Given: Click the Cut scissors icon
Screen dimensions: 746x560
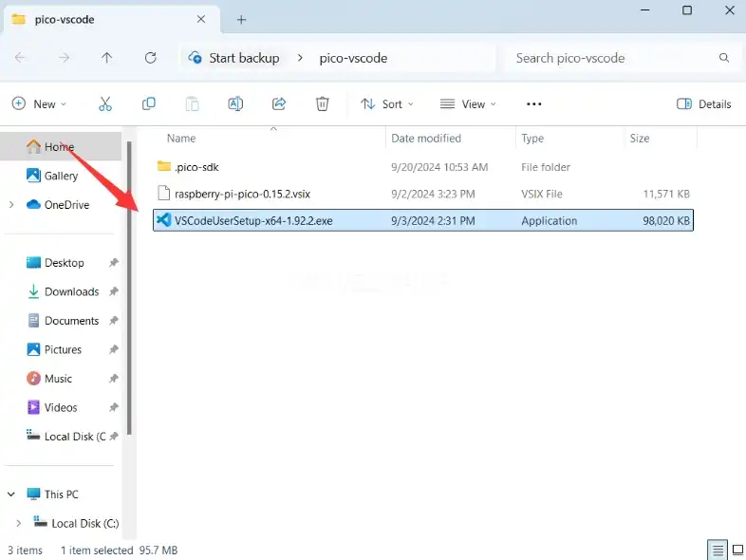Looking at the screenshot, I should (x=105, y=103).
